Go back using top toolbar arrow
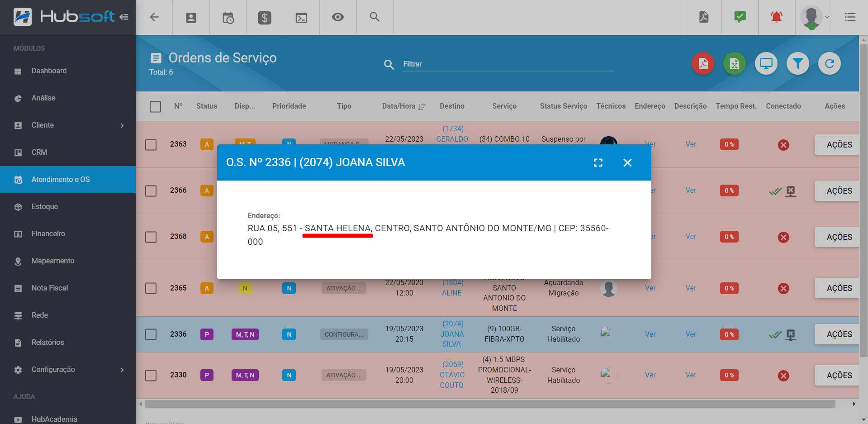 (x=154, y=17)
